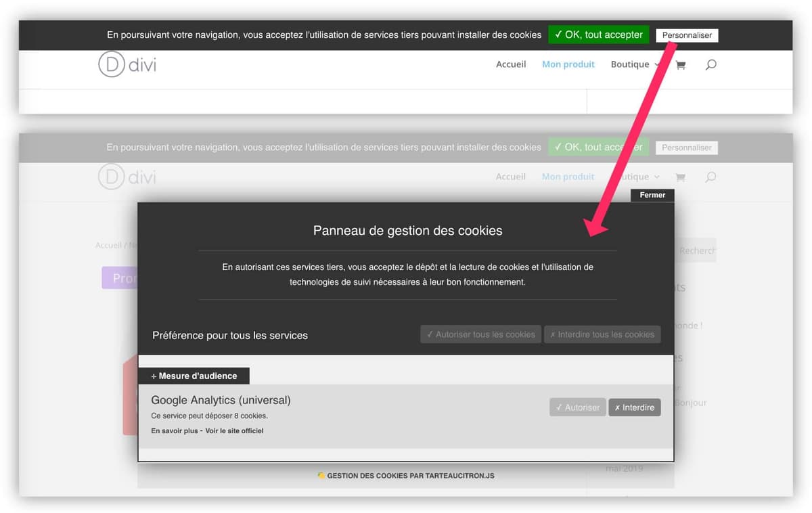Open the 'Mon produit' menu item
This screenshot has height=513, width=812.
coord(568,64)
